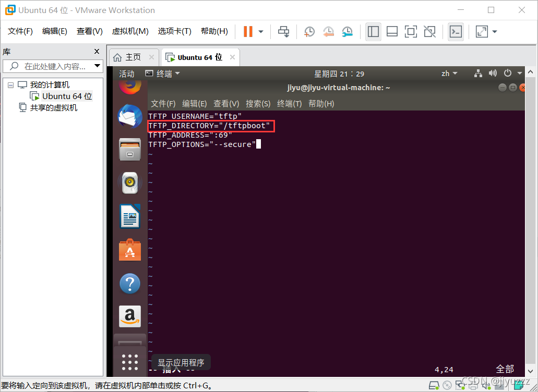538x392 pixels.
Task: Open the 虚拟机(M) menu
Action: pos(129,31)
